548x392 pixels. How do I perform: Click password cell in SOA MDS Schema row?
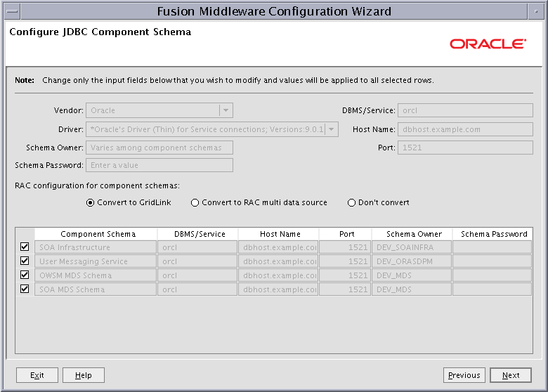[x=492, y=289]
